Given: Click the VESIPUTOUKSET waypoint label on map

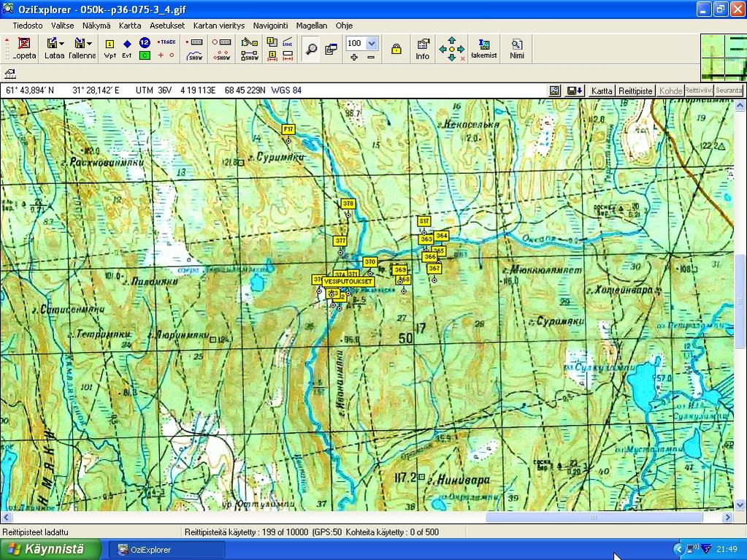Looking at the screenshot, I should tap(348, 281).
